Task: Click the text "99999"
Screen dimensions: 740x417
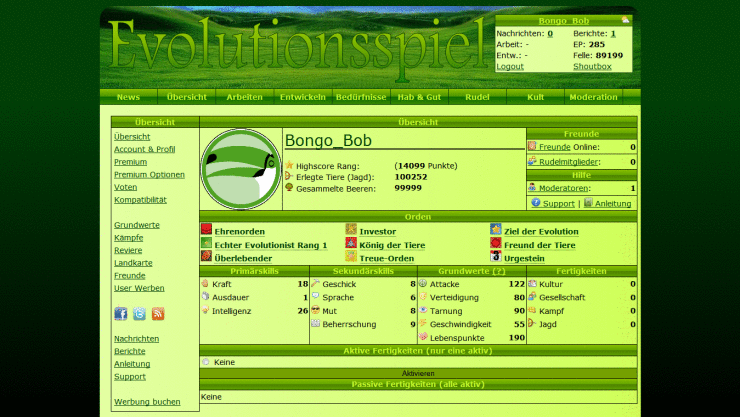Action: coord(408,188)
